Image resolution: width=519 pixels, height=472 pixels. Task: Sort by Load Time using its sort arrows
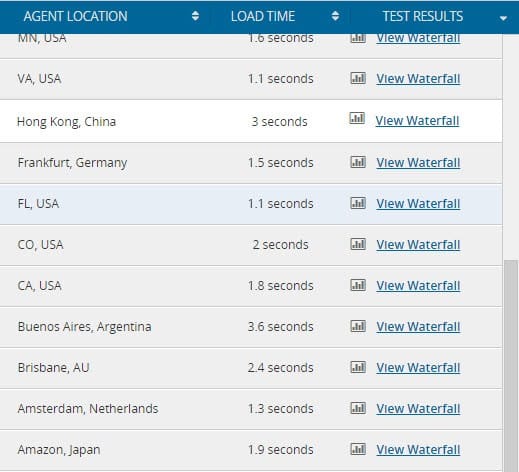[335, 16]
